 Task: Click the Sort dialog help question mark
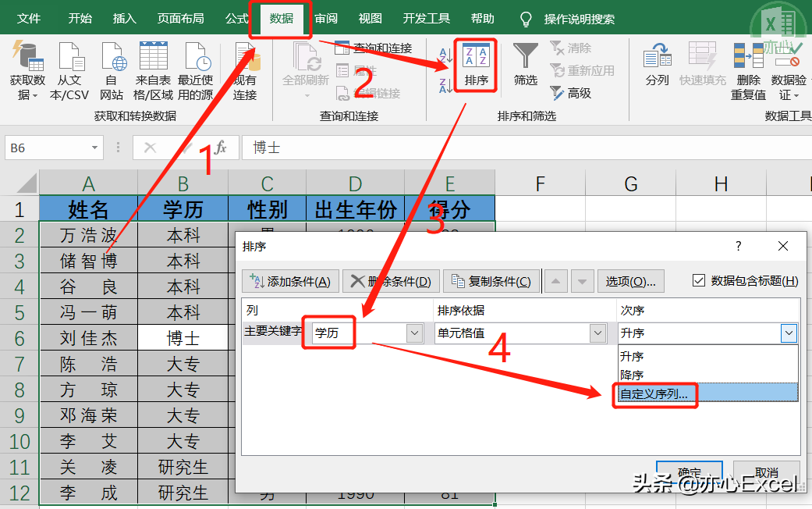point(739,246)
